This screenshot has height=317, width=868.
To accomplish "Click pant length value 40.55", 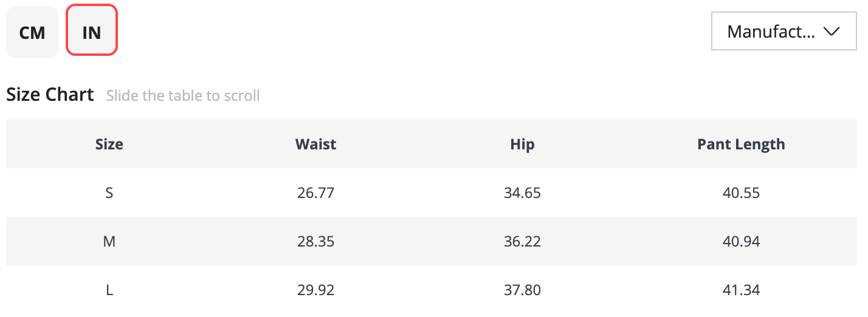I will coord(741,193).
